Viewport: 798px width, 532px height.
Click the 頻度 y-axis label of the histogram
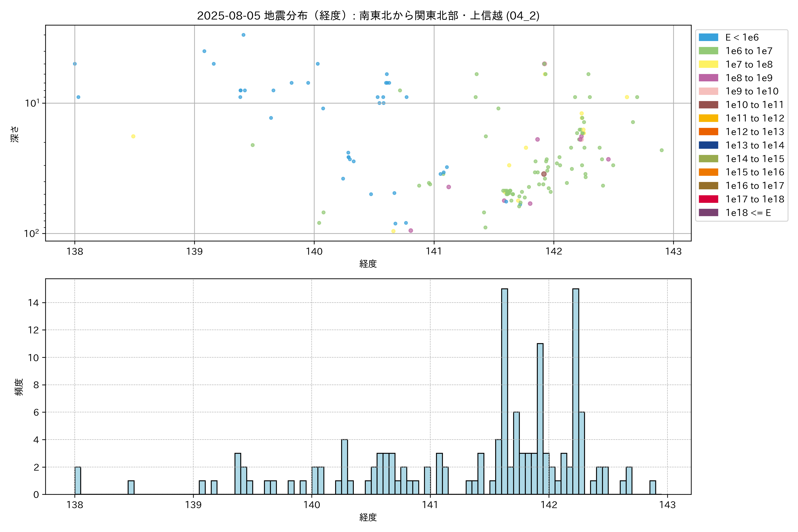[19, 387]
